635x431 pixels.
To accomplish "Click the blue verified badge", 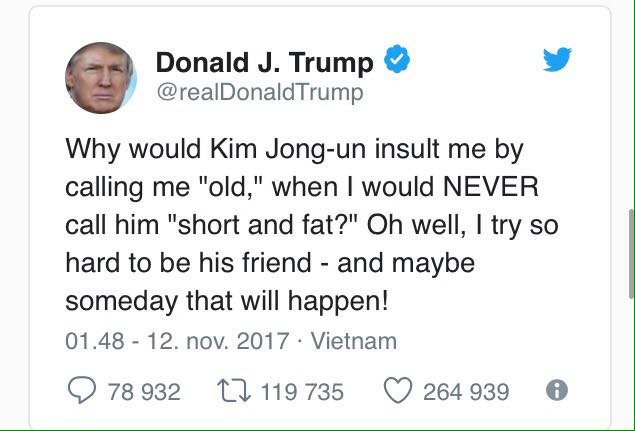I will tap(397, 62).
